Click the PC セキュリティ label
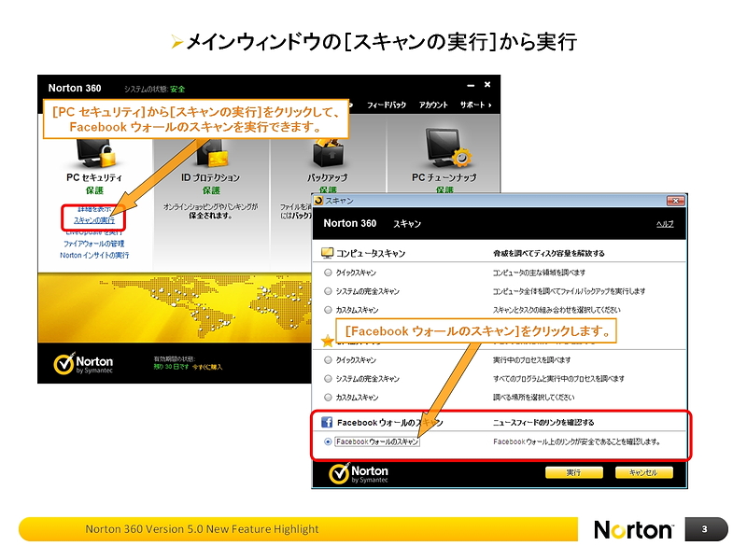 pyautogui.click(x=94, y=177)
